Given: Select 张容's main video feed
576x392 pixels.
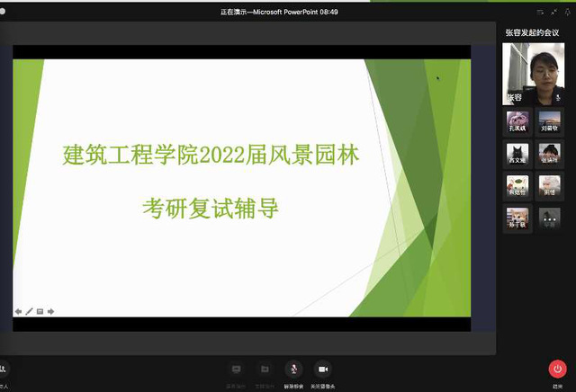Looking at the screenshot, I should click(x=533, y=73).
